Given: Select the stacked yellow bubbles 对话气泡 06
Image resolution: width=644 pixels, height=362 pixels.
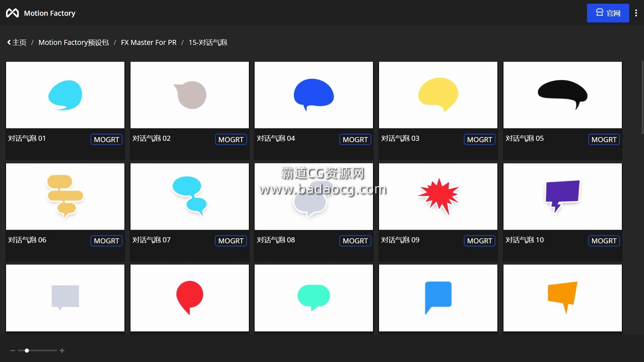Looking at the screenshot, I should point(65,196).
